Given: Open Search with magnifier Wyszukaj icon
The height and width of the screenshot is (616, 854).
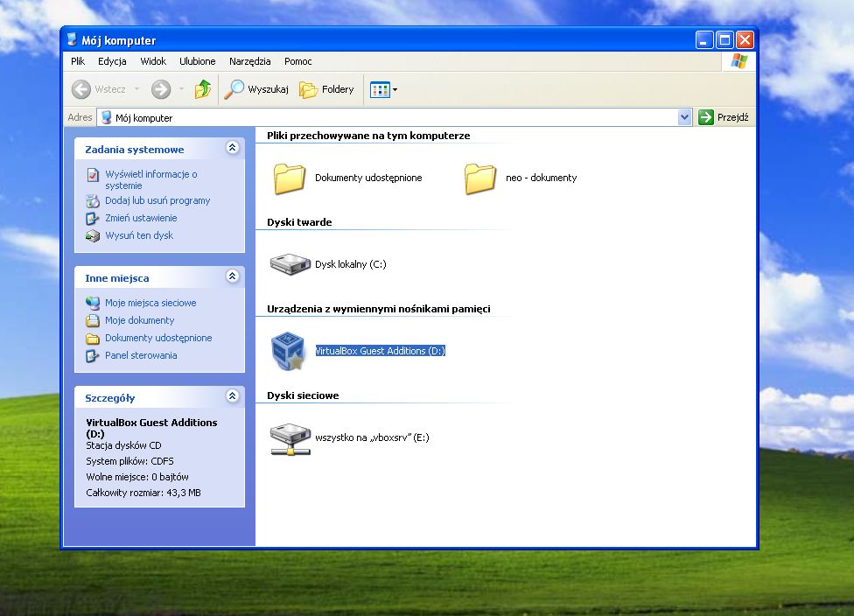Looking at the screenshot, I should point(234,89).
